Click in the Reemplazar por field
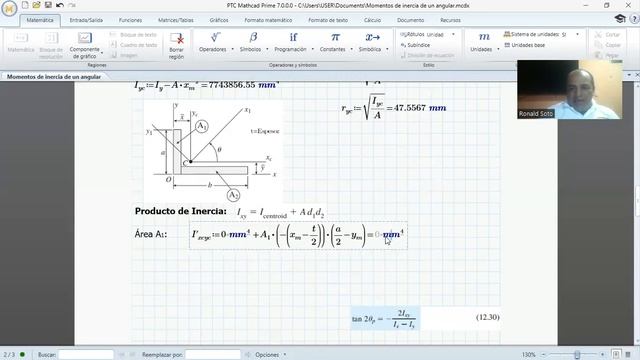640x360 pixels. (213, 355)
